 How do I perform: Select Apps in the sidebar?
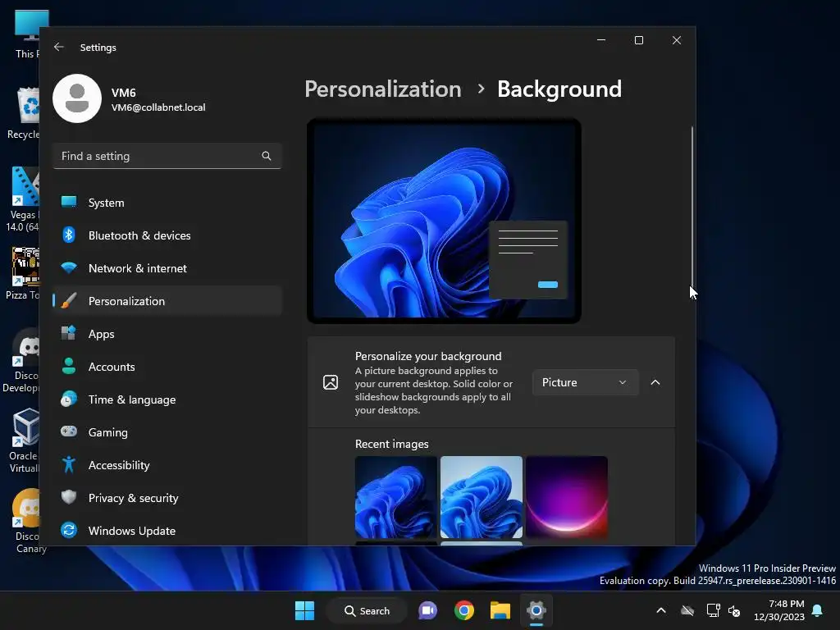tap(167, 334)
